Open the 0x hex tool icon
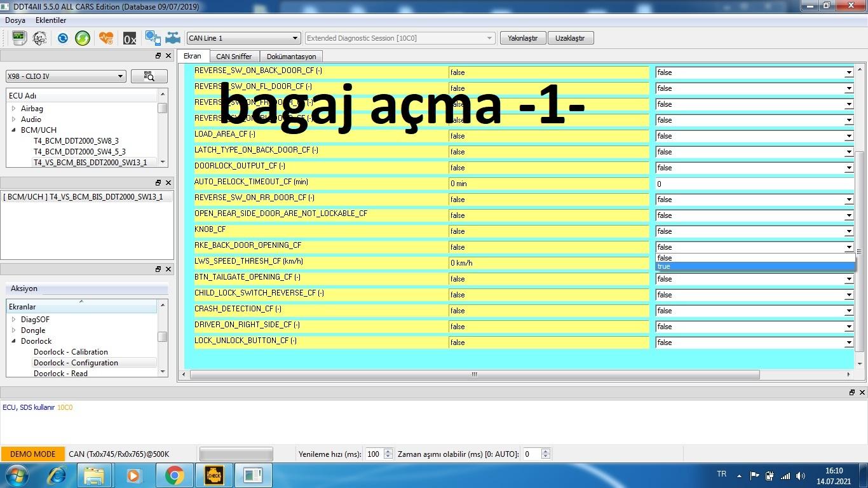This screenshot has height=488, width=868. pos(130,39)
